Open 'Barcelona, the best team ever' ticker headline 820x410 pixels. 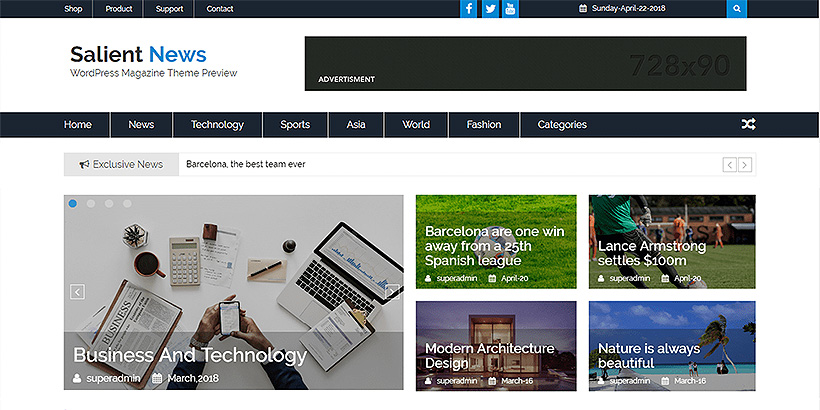click(246, 164)
